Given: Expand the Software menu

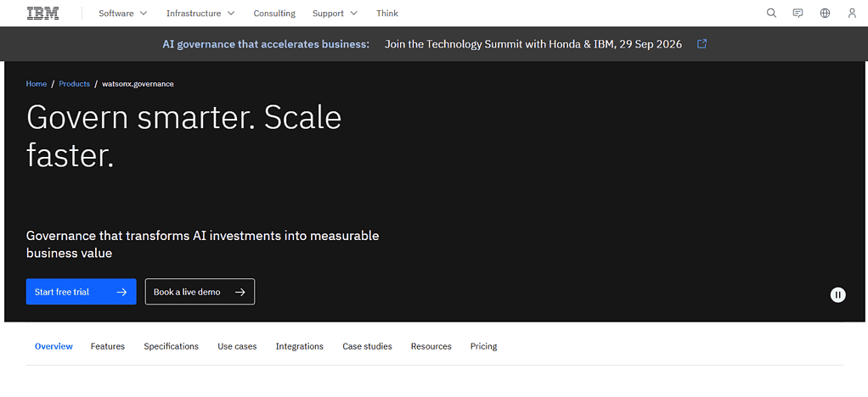Looking at the screenshot, I should point(123,14).
